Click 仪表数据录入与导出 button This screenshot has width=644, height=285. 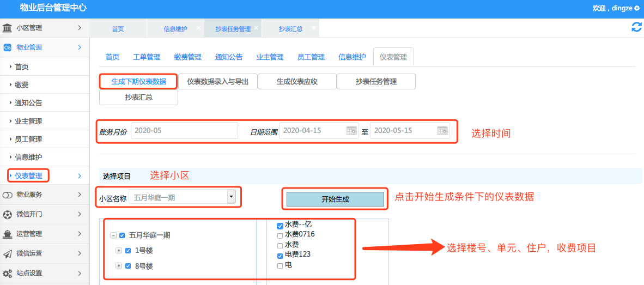click(x=218, y=81)
